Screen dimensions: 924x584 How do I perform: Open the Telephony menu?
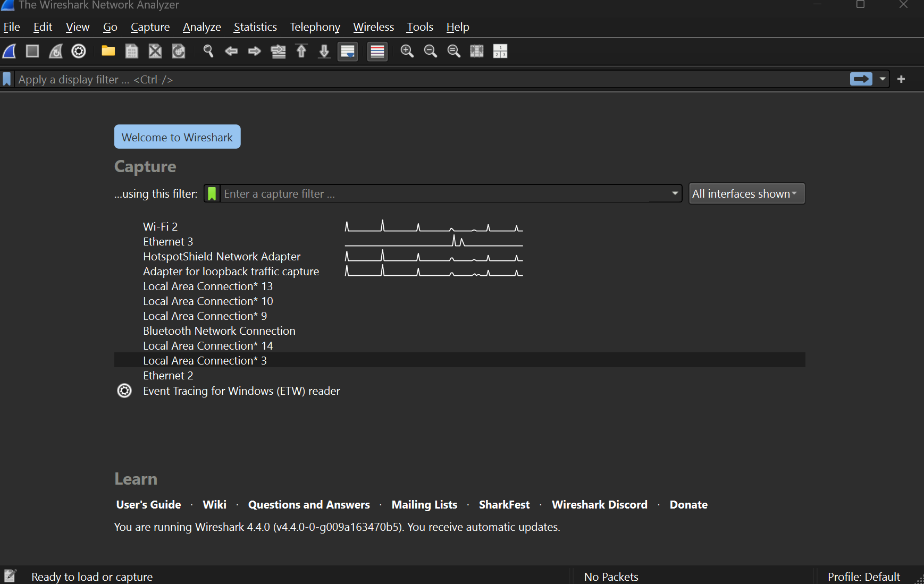coord(315,27)
